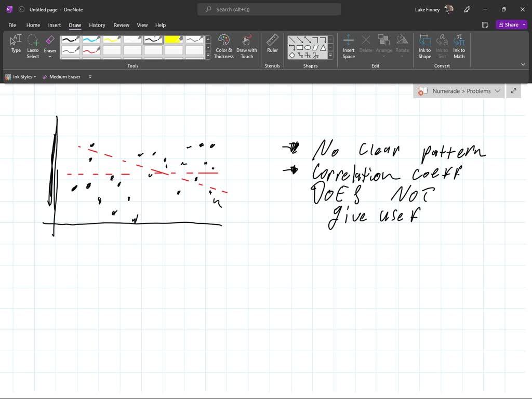Activate the Lasso Select tool
This screenshot has height=399, width=532.
[x=33, y=46]
